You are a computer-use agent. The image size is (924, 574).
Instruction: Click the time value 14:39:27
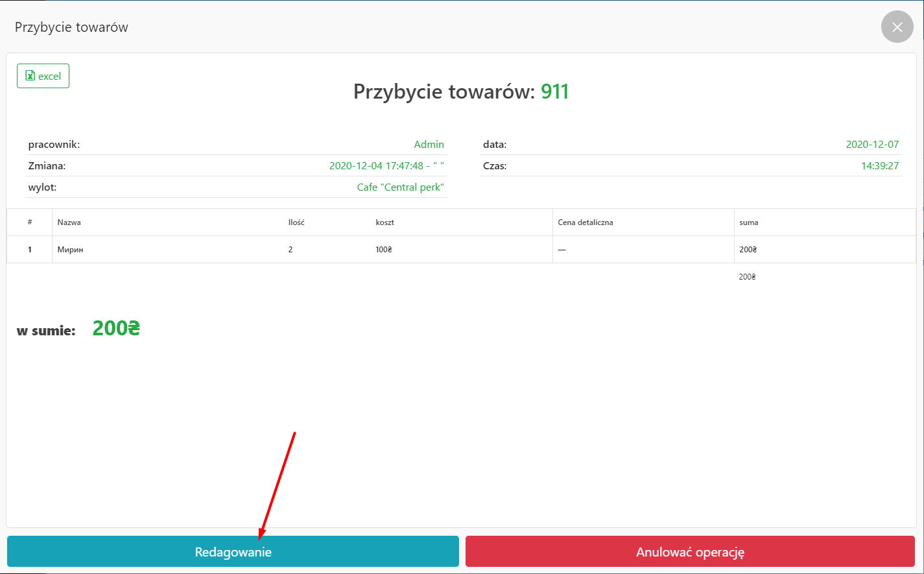click(879, 165)
